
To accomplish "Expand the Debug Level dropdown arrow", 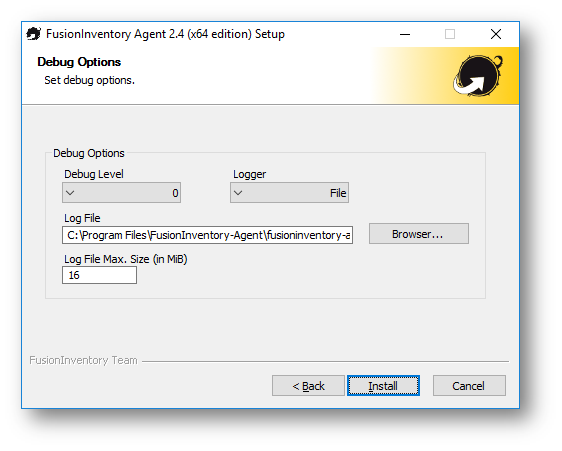I will 70,193.
